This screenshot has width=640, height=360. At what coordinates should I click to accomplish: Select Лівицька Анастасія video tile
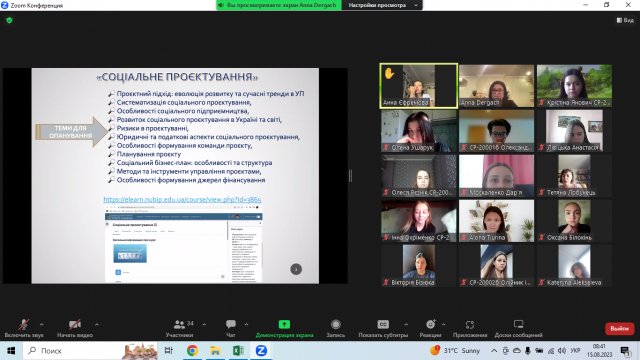[x=574, y=131]
